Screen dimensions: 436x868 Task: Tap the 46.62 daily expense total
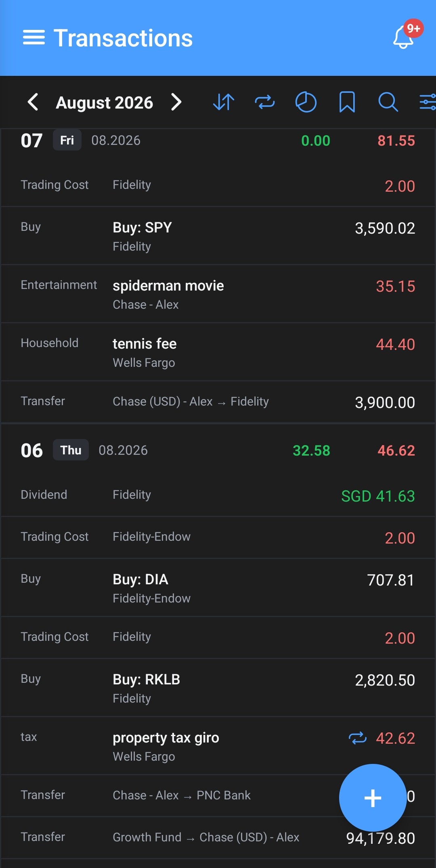click(x=396, y=451)
